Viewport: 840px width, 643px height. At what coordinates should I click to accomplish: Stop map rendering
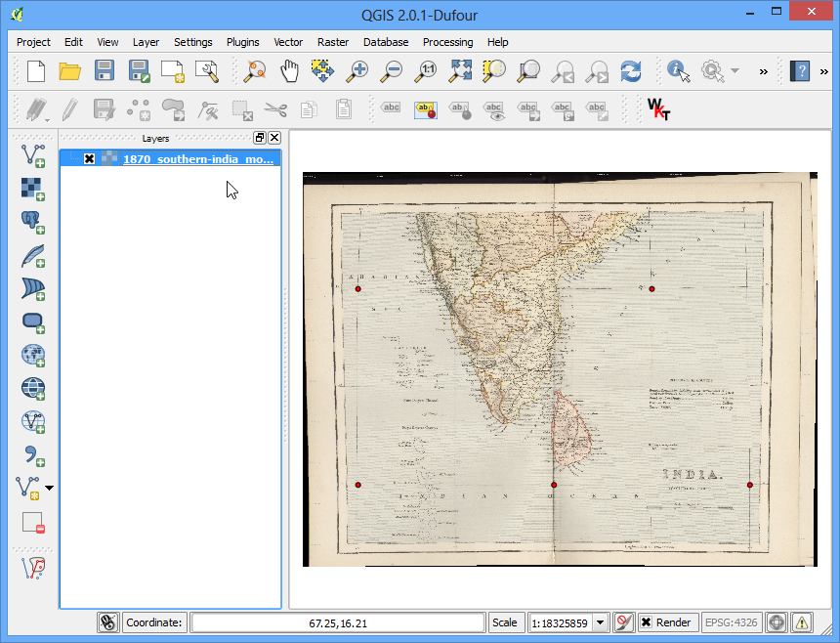click(x=624, y=622)
